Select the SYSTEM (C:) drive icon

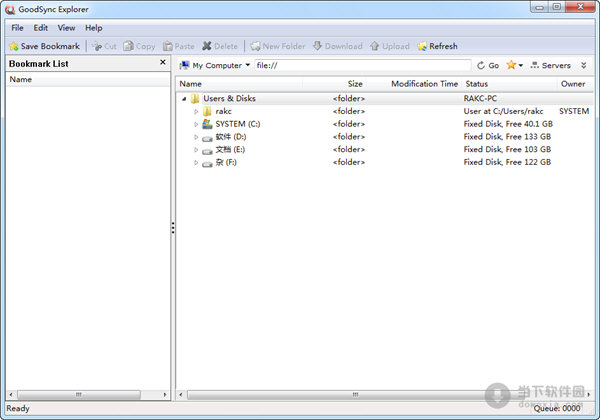[x=207, y=124]
